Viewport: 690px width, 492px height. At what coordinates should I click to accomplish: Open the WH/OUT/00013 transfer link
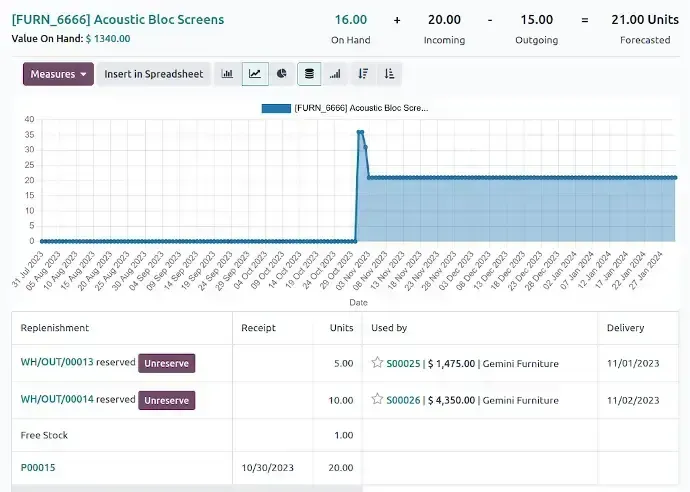57,362
